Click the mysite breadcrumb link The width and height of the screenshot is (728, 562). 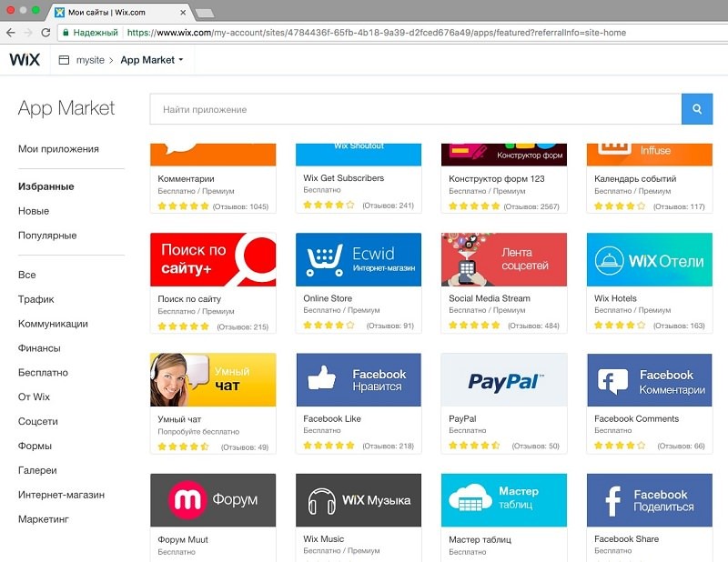pyautogui.click(x=91, y=60)
